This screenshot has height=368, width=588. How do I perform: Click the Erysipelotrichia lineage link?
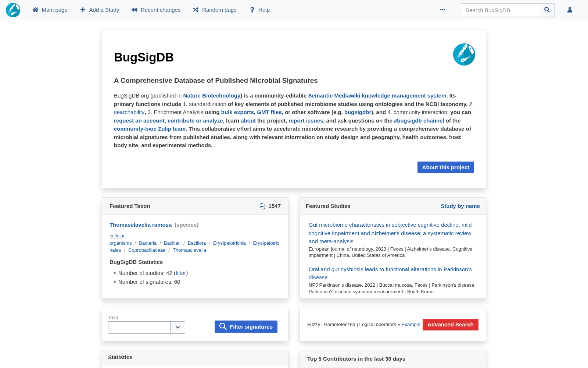pyautogui.click(x=229, y=243)
